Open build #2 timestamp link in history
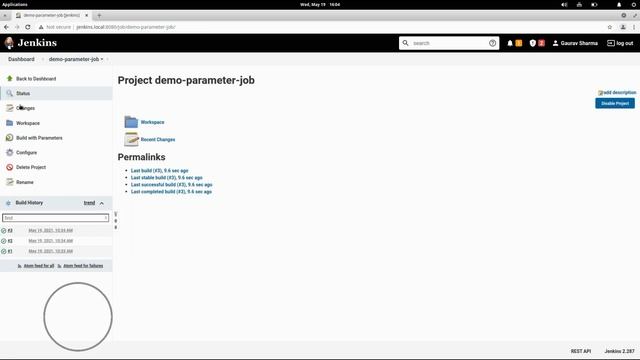640x360 pixels. click(x=51, y=241)
